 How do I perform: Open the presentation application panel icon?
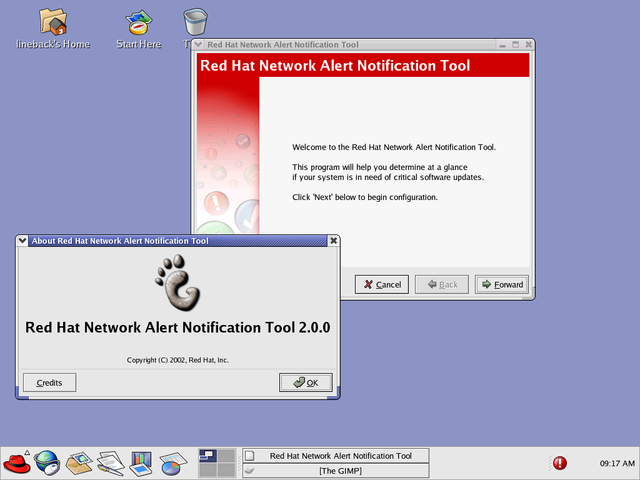141,463
